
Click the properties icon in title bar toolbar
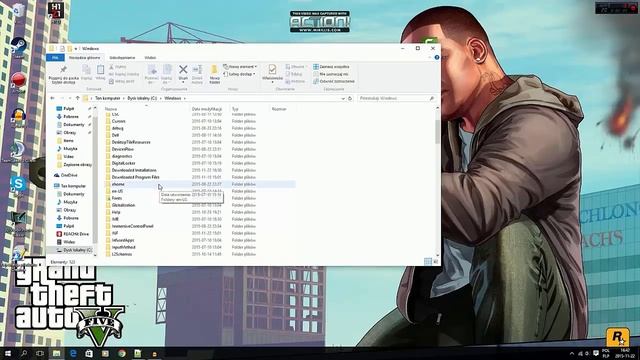(62, 49)
